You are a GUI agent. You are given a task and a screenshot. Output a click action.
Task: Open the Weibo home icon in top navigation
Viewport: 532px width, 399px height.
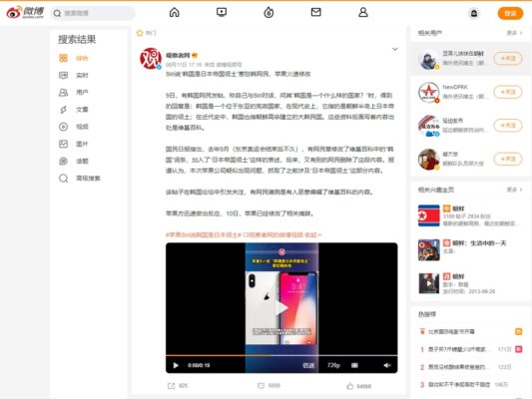click(175, 13)
